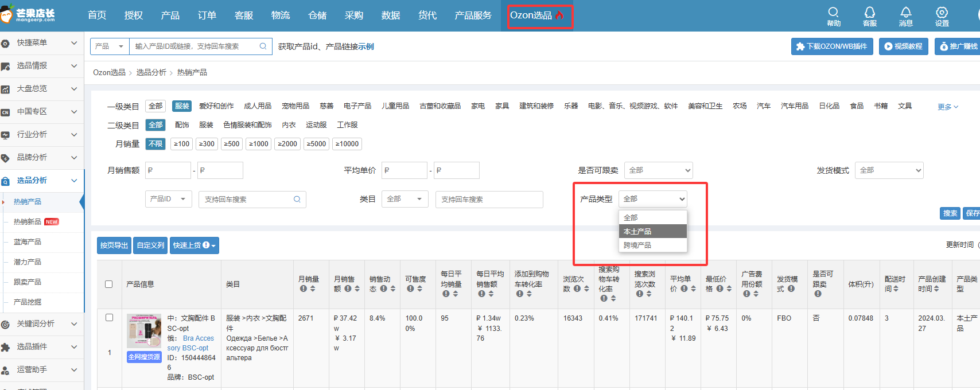Expand 更多 categories link
The image size is (980, 390).
click(948, 107)
